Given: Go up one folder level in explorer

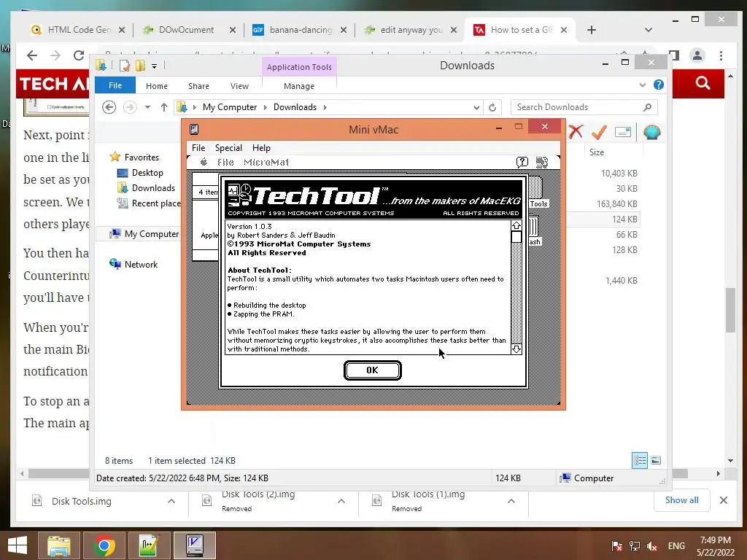Looking at the screenshot, I should (x=164, y=107).
